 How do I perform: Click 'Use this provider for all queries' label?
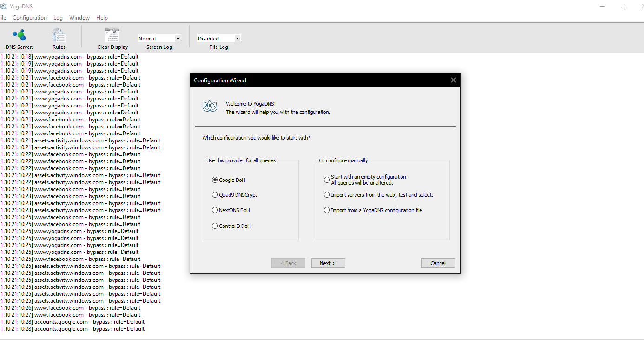(x=241, y=160)
